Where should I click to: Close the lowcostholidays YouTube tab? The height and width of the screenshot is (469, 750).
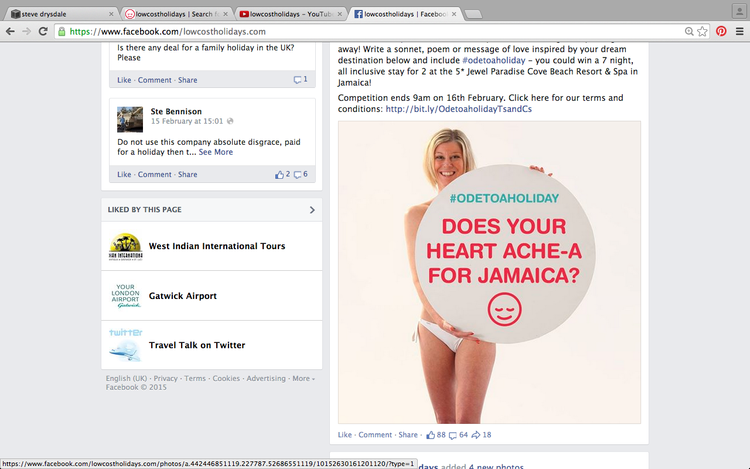click(340, 14)
